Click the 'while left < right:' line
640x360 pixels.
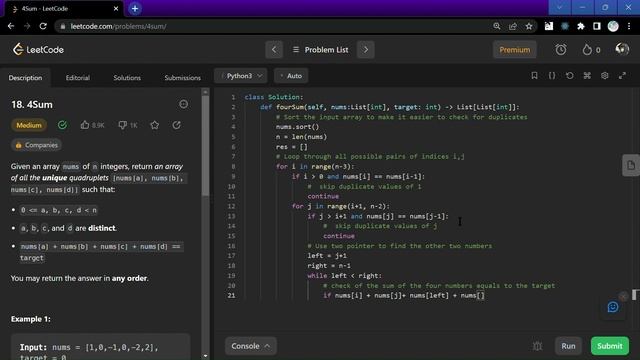344,276
